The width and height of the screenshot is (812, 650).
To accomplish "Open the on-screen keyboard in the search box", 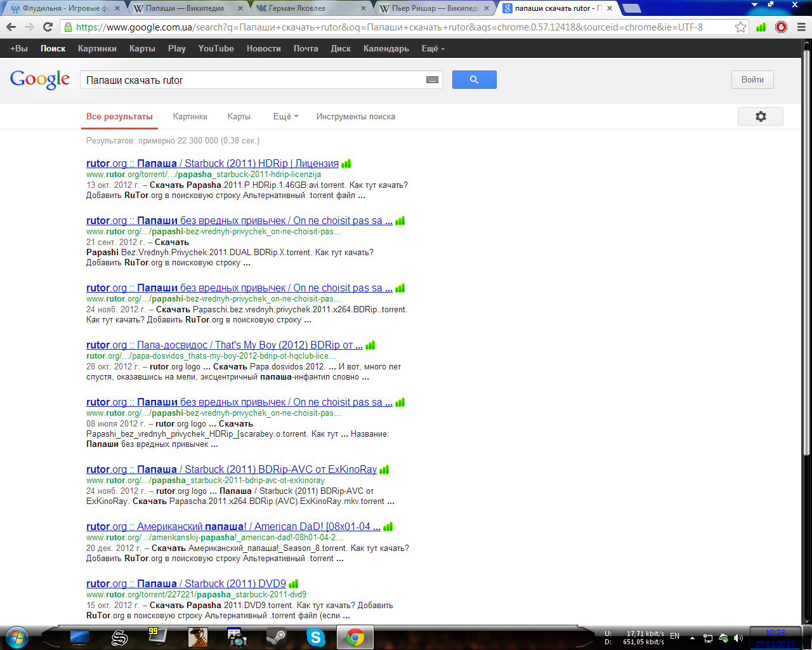I will click(432, 80).
